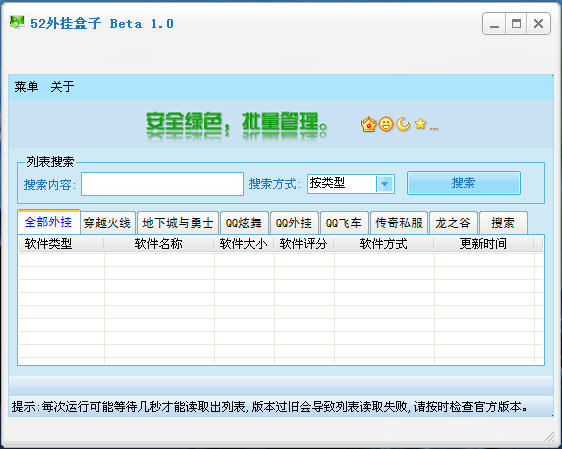Click the 软件评分 column header

coord(304,244)
